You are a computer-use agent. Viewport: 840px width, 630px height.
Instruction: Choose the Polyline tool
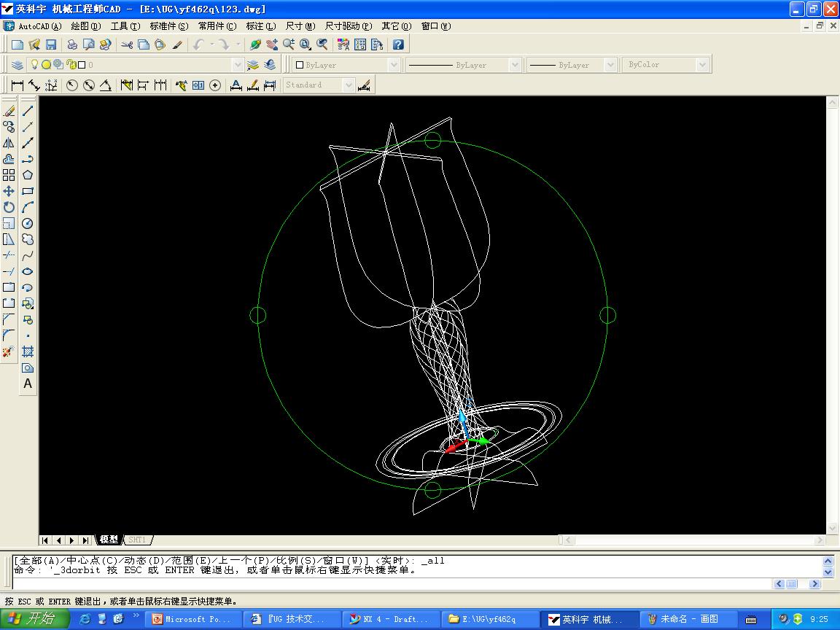click(x=28, y=159)
